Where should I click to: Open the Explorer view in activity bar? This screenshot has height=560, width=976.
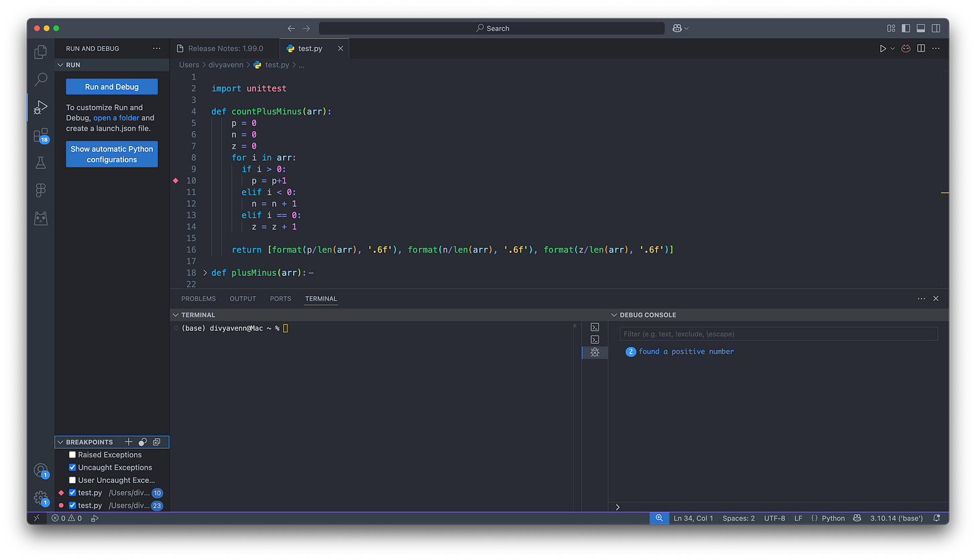click(41, 52)
